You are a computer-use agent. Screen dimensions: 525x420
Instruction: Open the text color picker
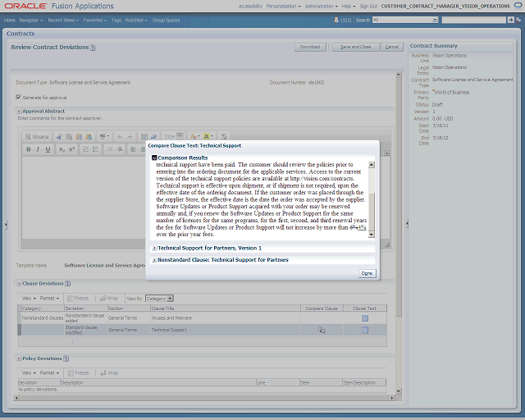195,136
